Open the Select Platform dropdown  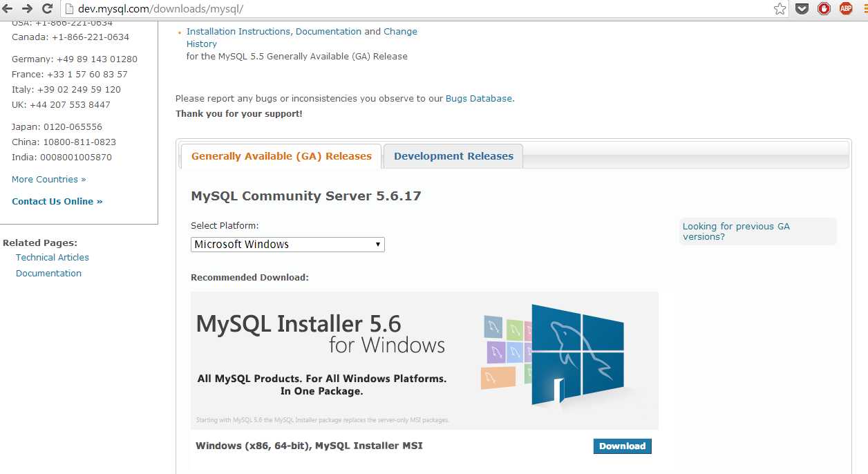tap(287, 245)
